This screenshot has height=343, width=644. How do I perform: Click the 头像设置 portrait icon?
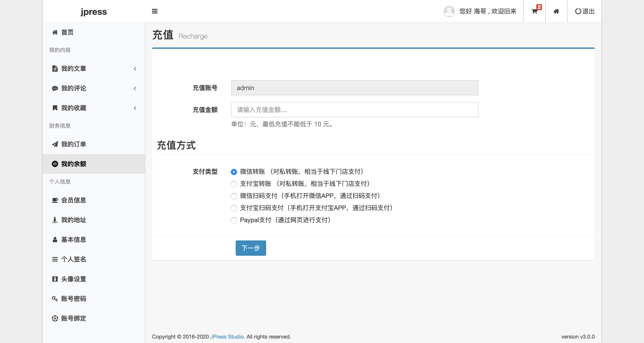(55, 279)
